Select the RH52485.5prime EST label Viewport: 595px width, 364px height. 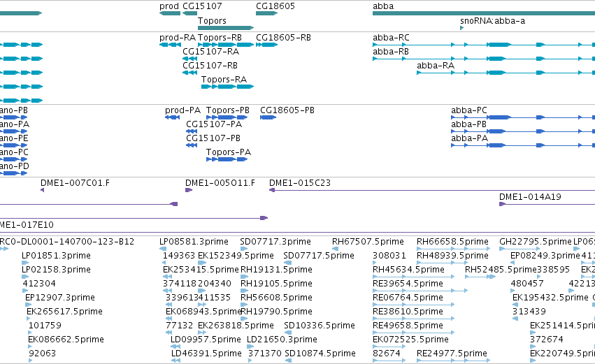[x=501, y=270]
